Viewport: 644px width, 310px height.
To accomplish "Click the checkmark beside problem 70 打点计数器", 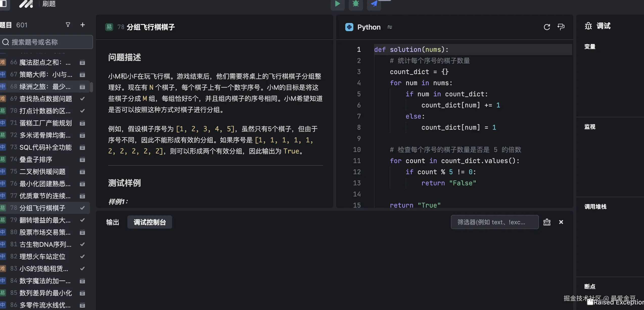I will pyautogui.click(x=82, y=111).
